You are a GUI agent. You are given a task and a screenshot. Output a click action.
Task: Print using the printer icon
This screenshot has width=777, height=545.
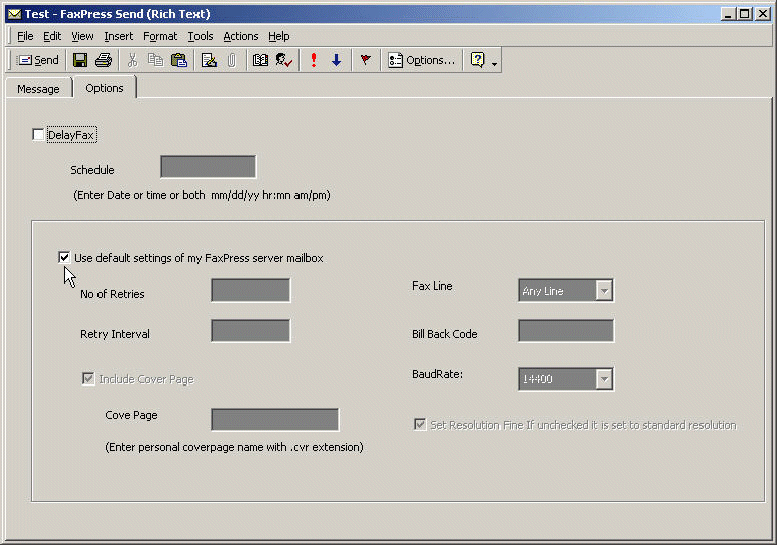coord(104,60)
